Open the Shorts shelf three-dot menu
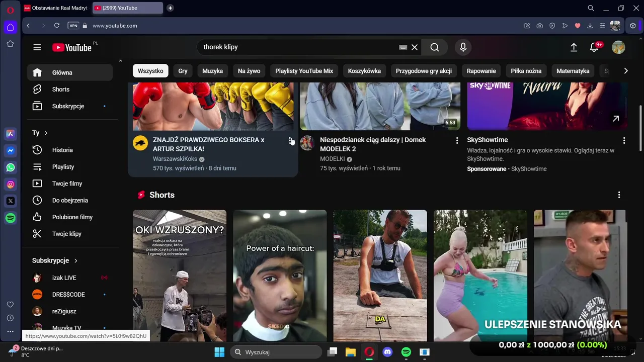Viewport: 644px width, 362px height. (619, 195)
